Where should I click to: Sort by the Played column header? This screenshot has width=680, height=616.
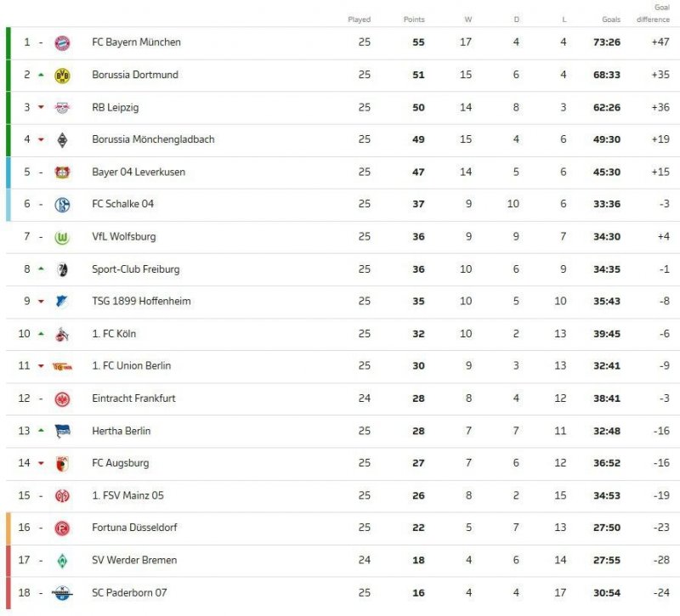360,20
